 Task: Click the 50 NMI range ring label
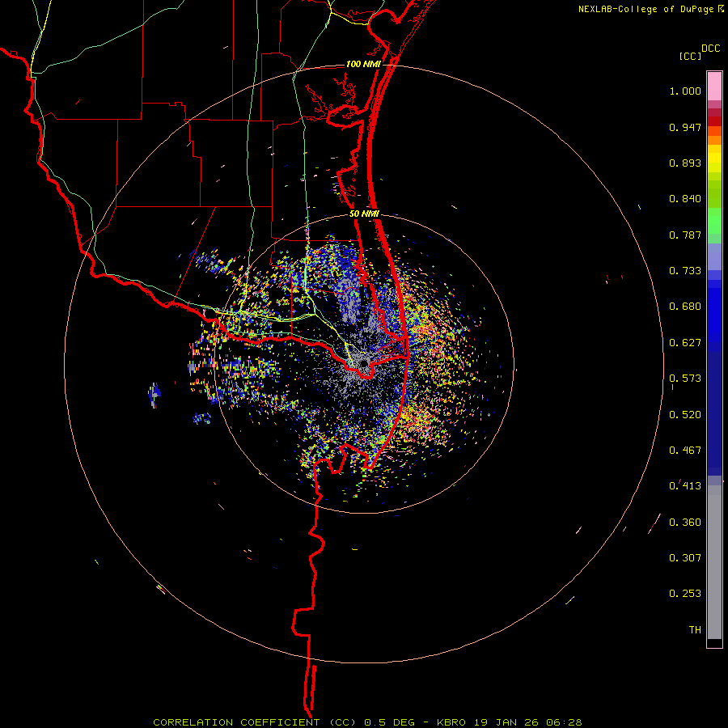tap(364, 214)
